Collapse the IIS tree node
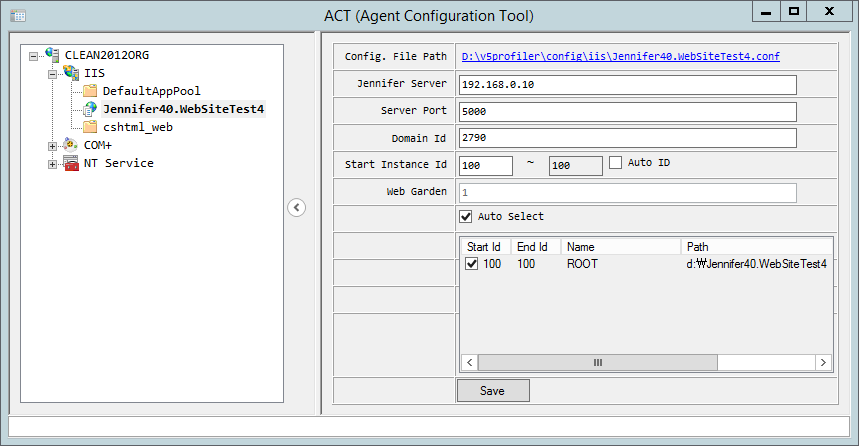This screenshot has height=446, width=859. click(x=53, y=73)
